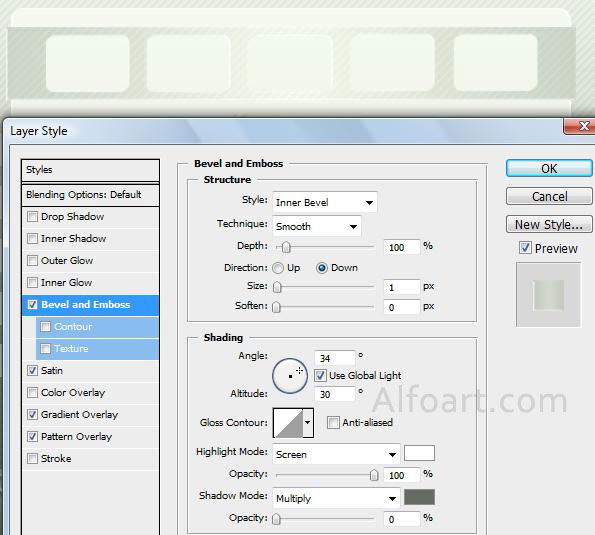Click the Gloss Contour curve thumbnail

(288, 423)
